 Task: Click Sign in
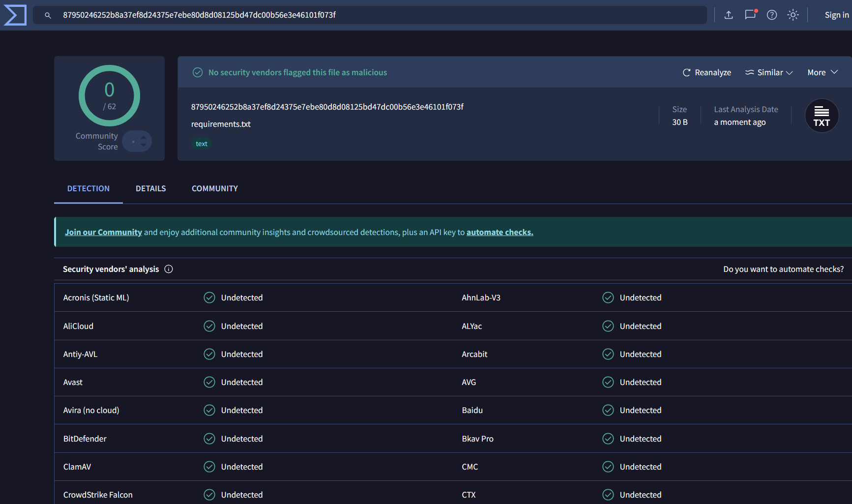pos(837,15)
